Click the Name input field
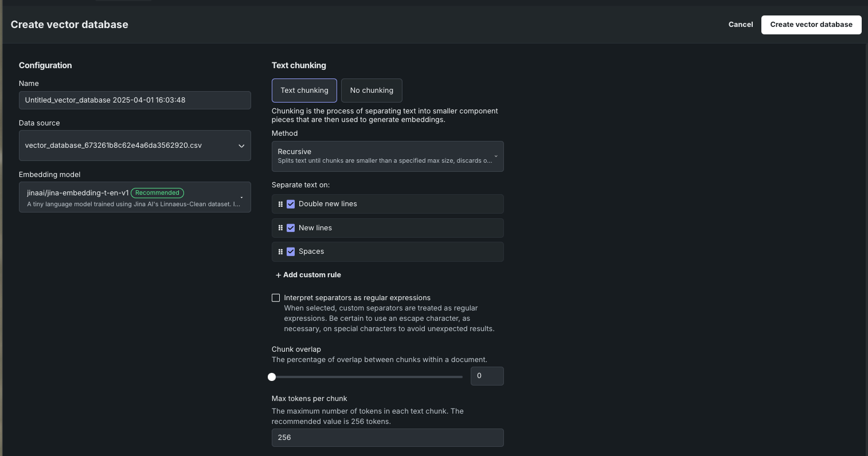 click(135, 100)
